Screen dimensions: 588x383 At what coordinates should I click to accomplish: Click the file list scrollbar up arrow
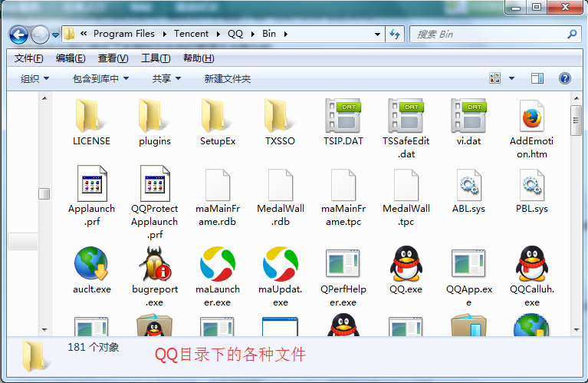(x=577, y=98)
